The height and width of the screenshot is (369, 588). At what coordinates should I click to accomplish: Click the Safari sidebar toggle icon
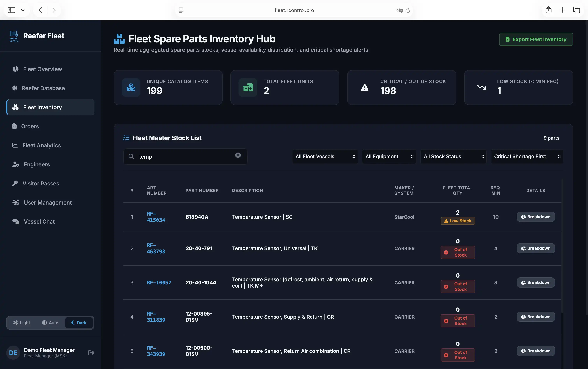11,10
